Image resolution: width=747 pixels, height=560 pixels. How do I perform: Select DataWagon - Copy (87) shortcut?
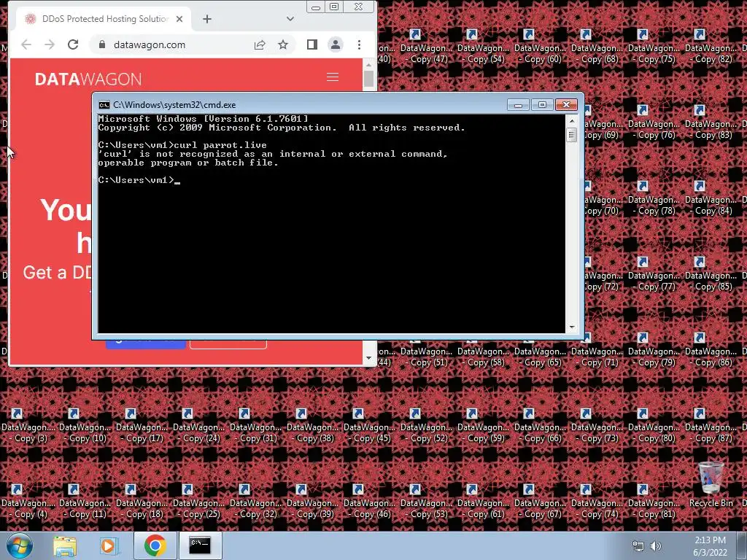coord(711,426)
